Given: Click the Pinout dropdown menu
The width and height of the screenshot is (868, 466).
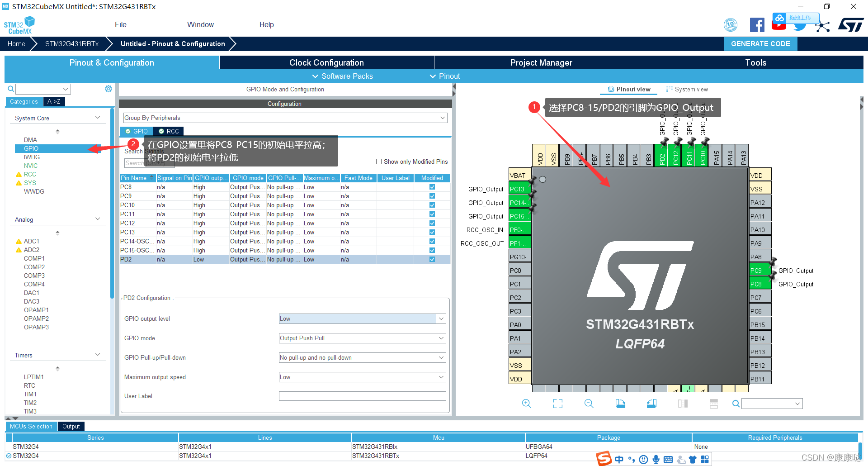Looking at the screenshot, I should 445,76.
